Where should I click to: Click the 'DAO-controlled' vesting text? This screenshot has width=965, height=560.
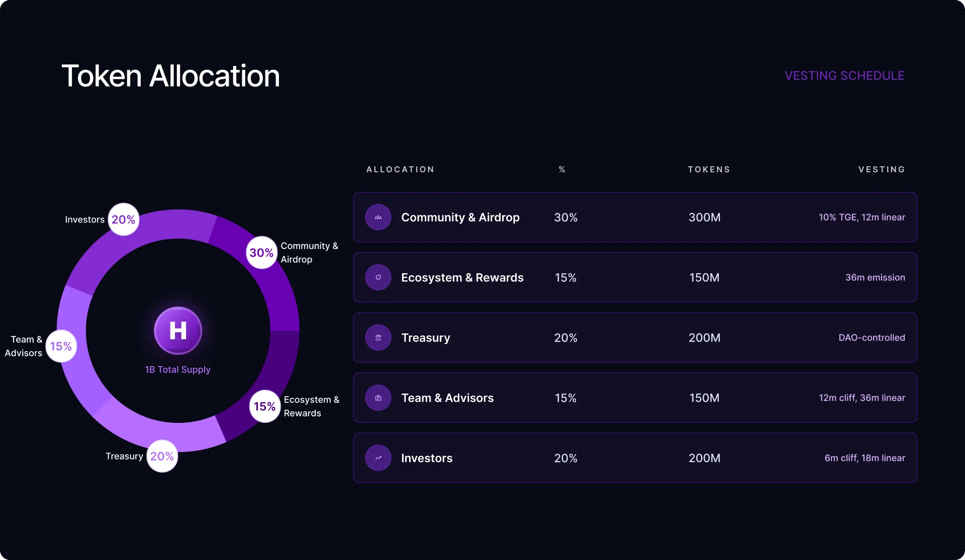(872, 338)
